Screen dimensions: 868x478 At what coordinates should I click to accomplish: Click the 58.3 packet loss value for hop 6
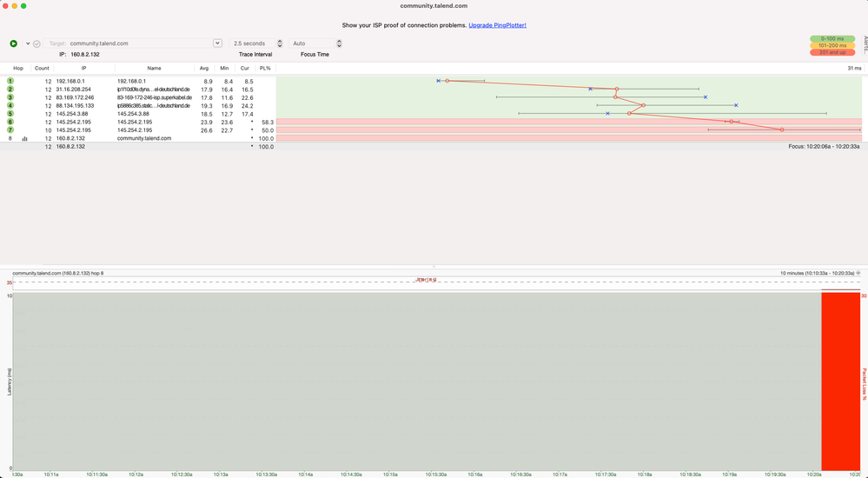click(268, 122)
